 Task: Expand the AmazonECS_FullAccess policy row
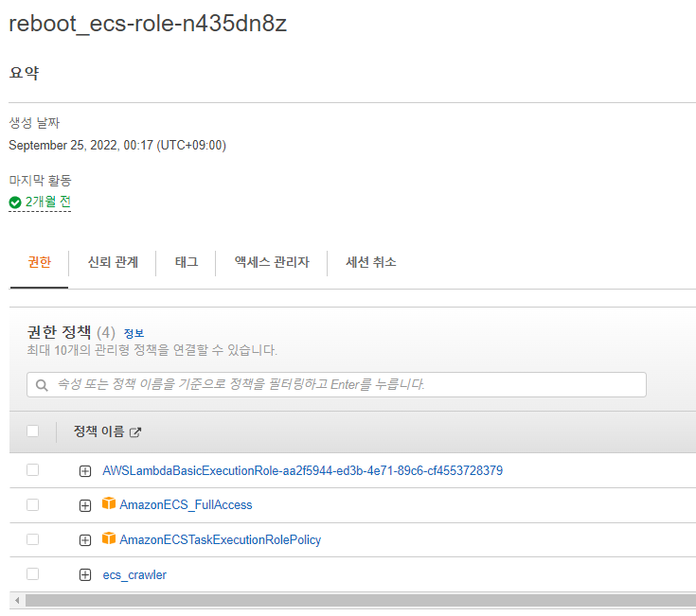point(85,505)
